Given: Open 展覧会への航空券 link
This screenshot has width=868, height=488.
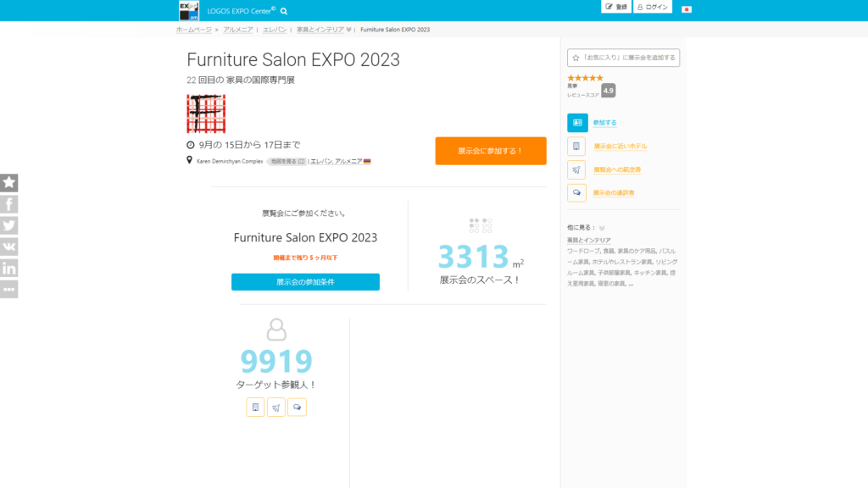Looking at the screenshot, I should point(617,169).
